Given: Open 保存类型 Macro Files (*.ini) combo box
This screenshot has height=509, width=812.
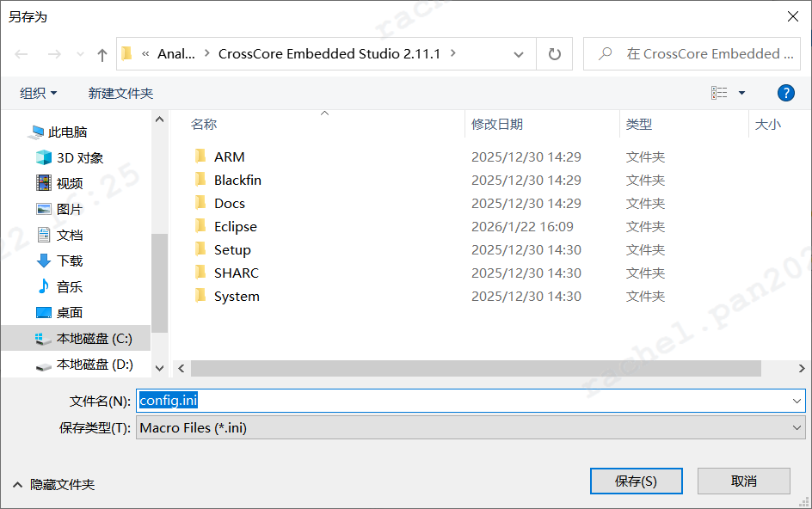Looking at the screenshot, I should click(x=471, y=427).
